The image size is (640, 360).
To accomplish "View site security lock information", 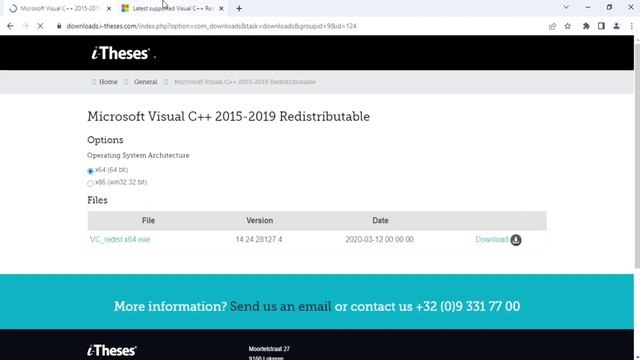I will (x=59, y=26).
